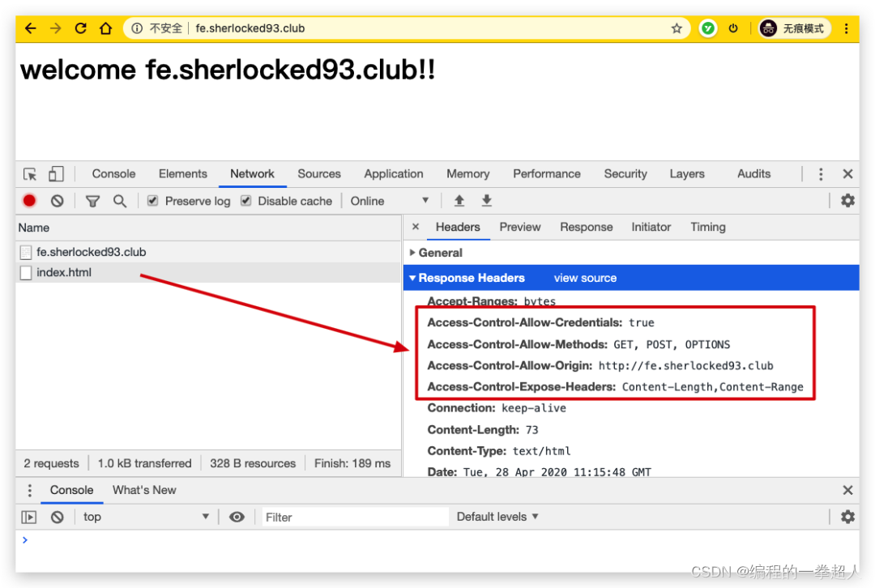Switch to the Elements tab
This screenshot has width=875, height=588.
coord(183,174)
